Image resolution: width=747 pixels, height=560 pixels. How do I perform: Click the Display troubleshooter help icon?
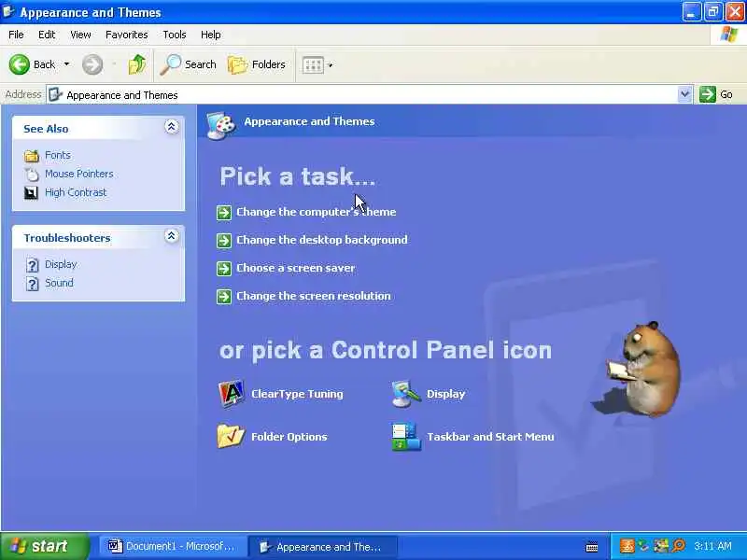[32, 265]
